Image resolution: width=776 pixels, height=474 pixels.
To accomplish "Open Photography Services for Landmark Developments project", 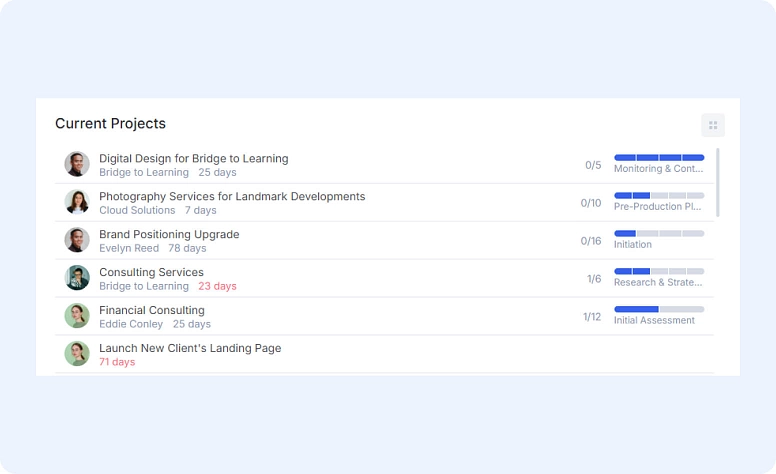I will [x=232, y=196].
